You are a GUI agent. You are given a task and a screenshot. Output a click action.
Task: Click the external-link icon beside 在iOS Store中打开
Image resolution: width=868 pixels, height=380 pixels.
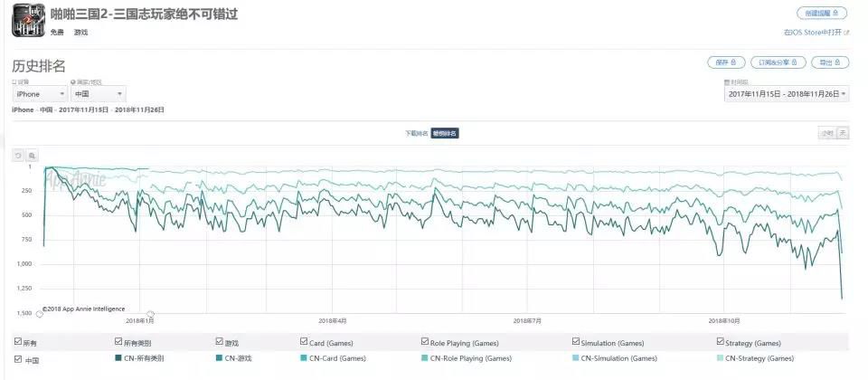point(847,33)
